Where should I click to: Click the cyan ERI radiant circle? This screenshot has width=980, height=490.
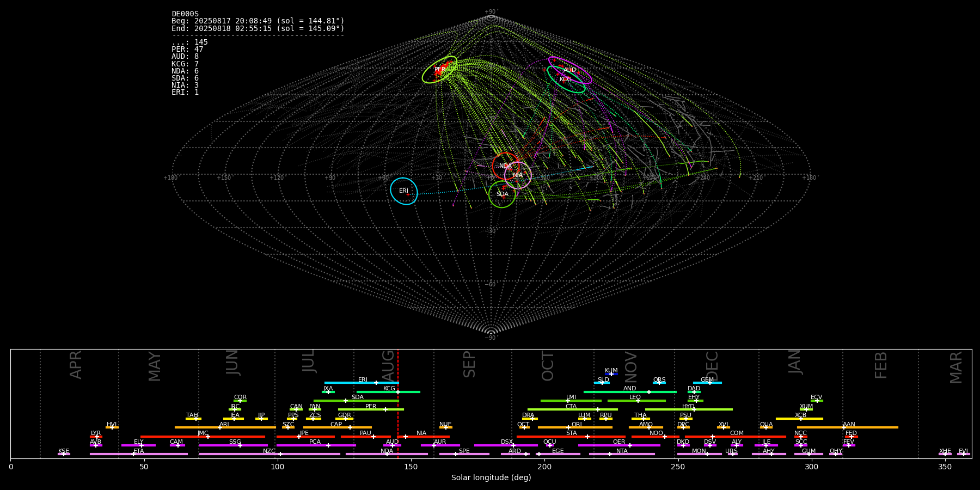pyautogui.click(x=404, y=191)
